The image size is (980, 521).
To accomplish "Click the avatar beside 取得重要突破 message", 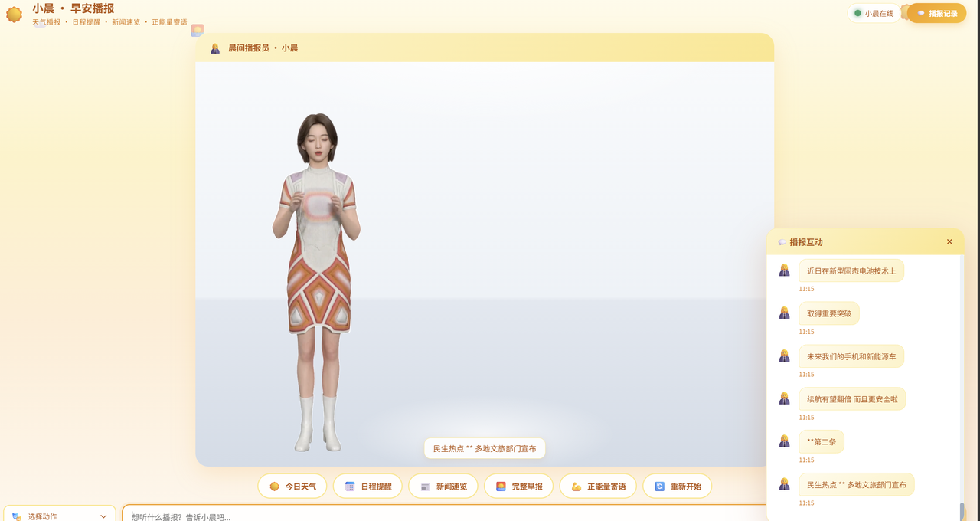I will pyautogui.click(x=784, y=313).
